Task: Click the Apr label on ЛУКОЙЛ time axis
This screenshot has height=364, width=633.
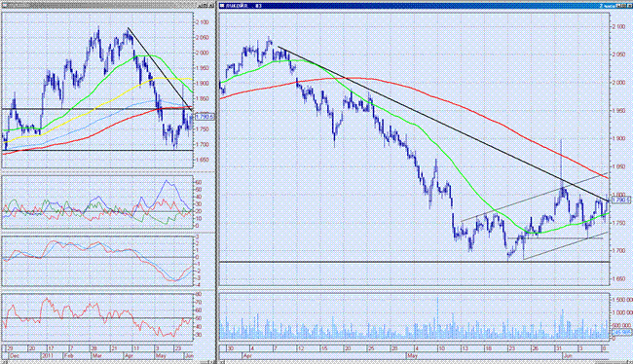Action: click(247, 356)
